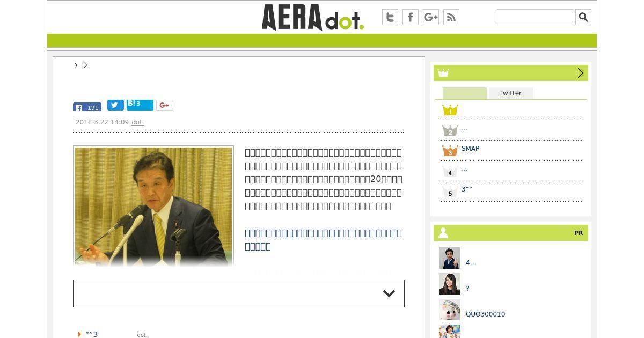
Task: Click the crown icon in the ranking header
Action: pyautogui.click(x=443, y=73)
